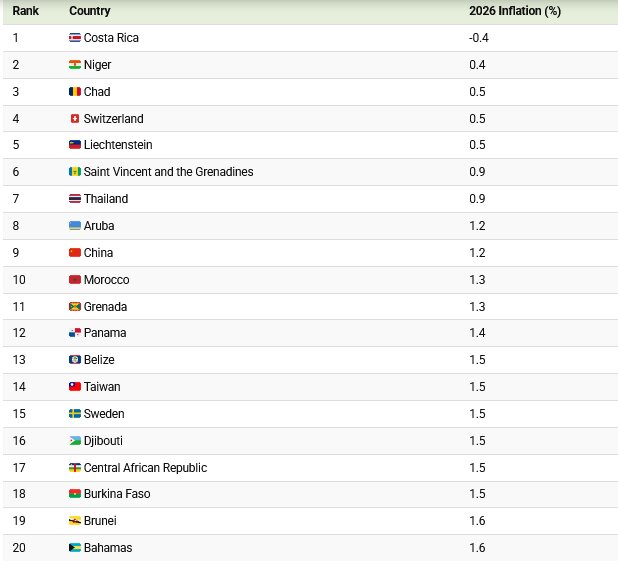Click the Panama flag icon
Viewport: 618px width, 584px height.
(x=74, y=333)
